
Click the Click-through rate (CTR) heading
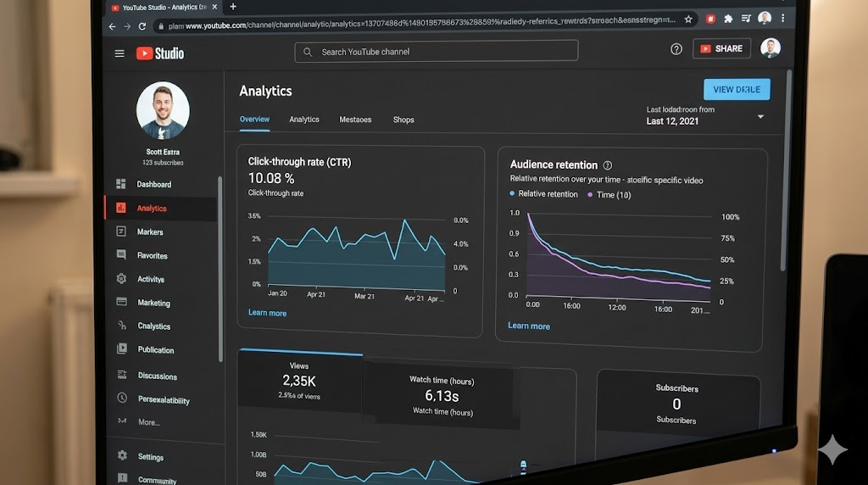(x=299, y=162)
